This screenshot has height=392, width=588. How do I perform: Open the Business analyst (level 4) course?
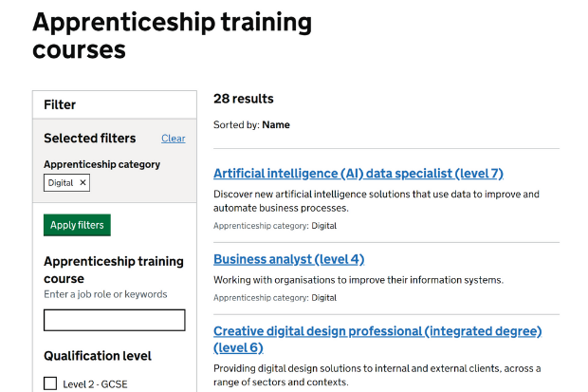pos(288,259)
